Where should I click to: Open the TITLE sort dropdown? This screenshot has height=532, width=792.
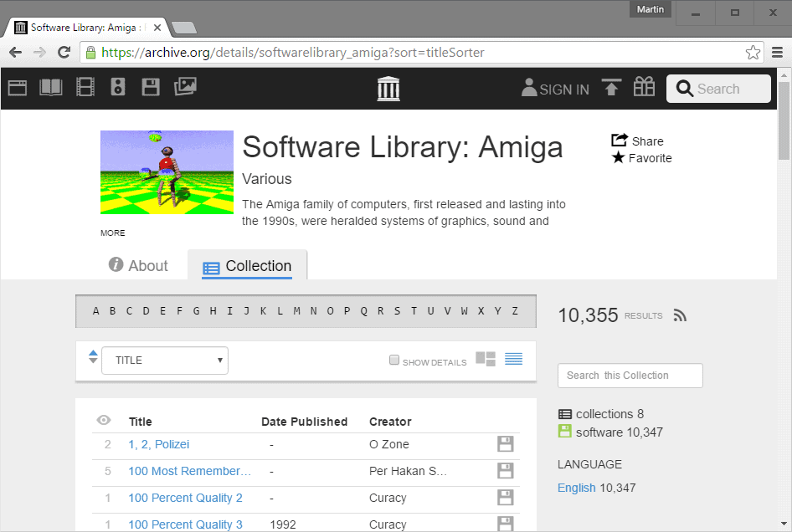(x=165, y=361)
